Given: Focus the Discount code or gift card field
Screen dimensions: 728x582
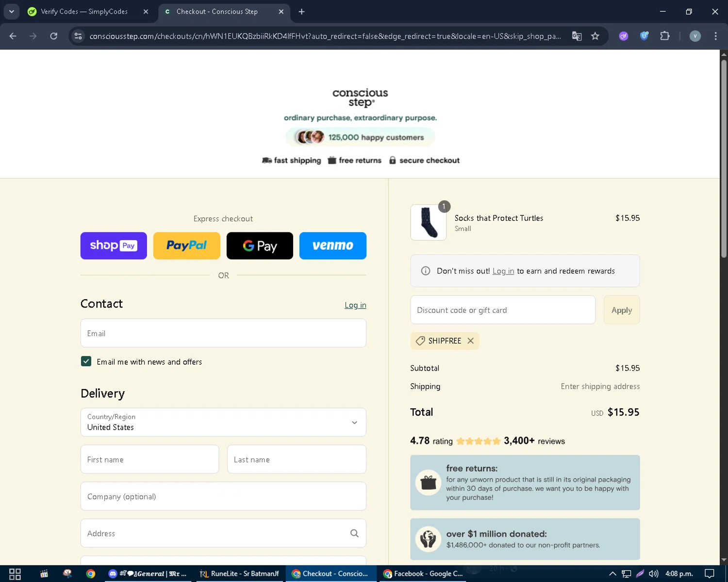Looking at the screenshot, I should pos(503,310).
